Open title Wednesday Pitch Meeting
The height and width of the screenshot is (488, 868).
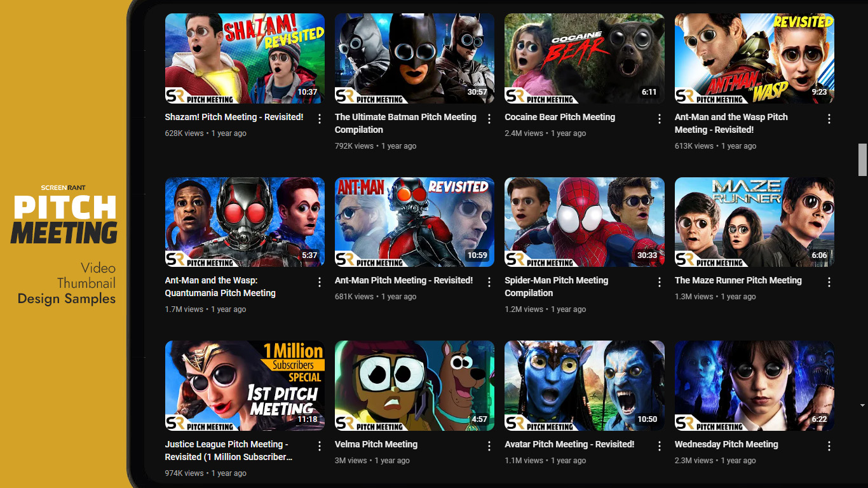point(726,444)
